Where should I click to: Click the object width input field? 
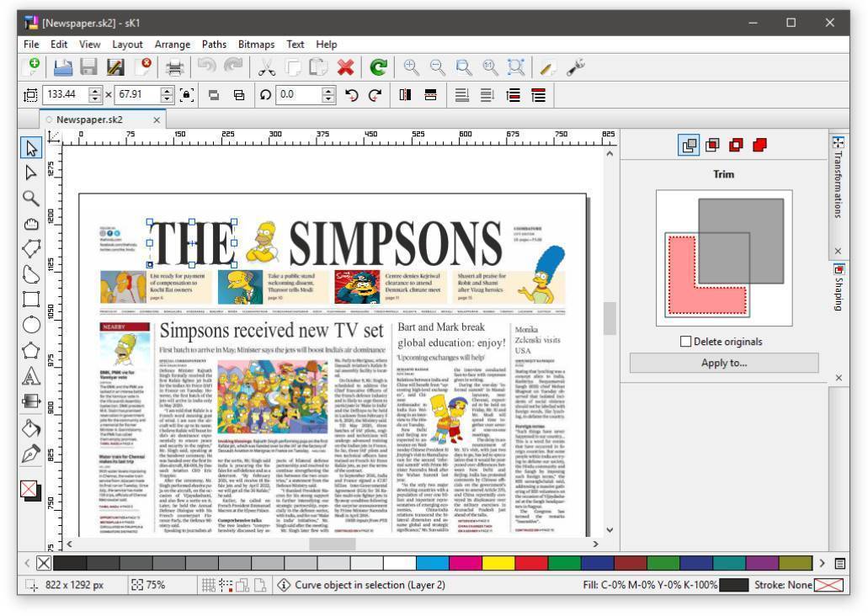[66, 94]
